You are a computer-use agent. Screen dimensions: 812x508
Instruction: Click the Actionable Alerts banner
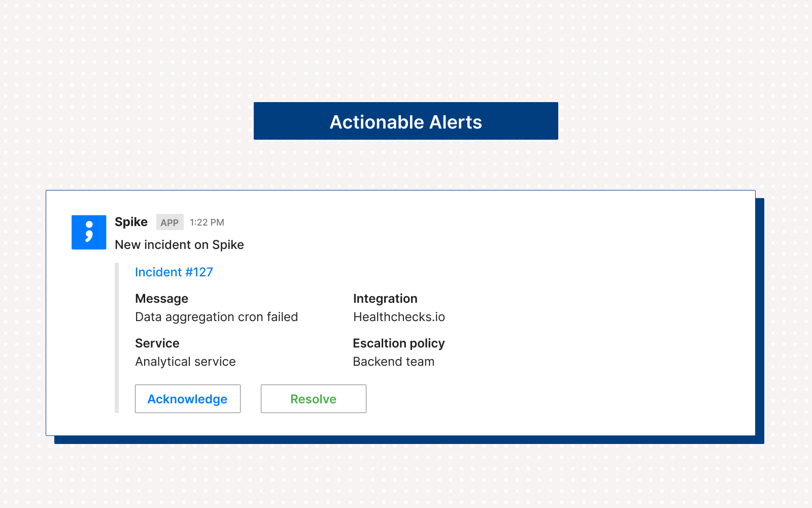coord(405,121)
